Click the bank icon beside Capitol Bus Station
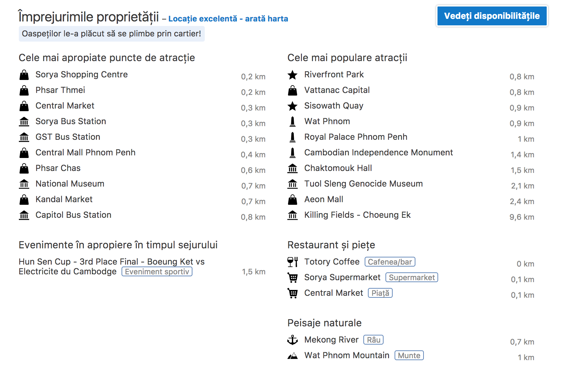The image size is (561, 392). coord(24,215)
